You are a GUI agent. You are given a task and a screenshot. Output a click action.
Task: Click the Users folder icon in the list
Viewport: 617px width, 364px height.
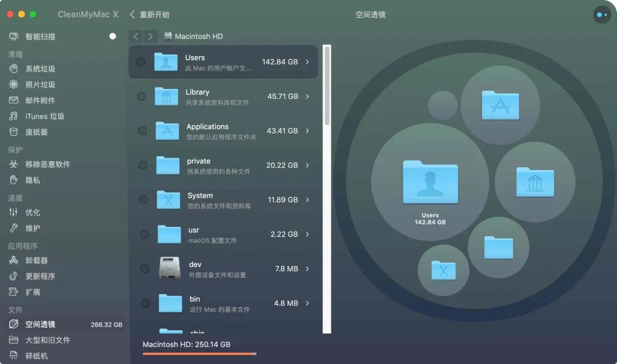coord(166,62)
